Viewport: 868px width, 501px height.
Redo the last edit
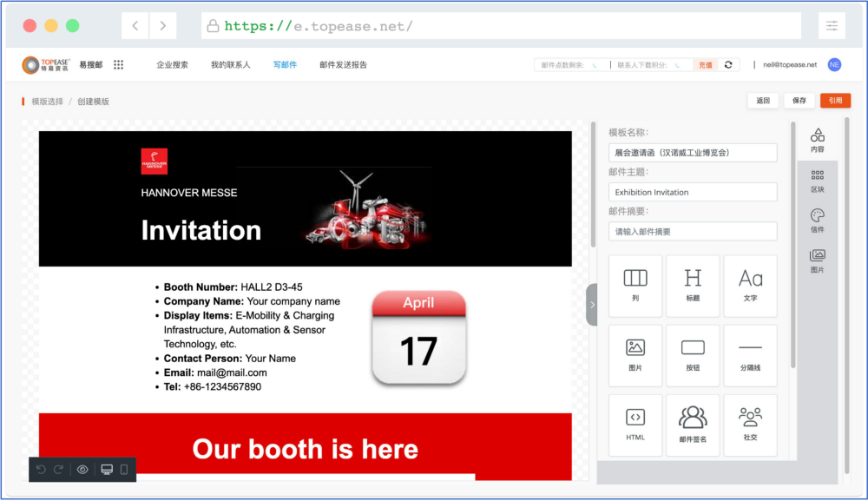point(59,470)
